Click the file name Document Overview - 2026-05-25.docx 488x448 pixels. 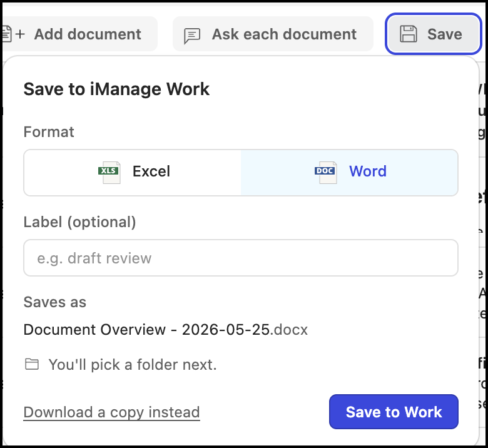(166, 329)
